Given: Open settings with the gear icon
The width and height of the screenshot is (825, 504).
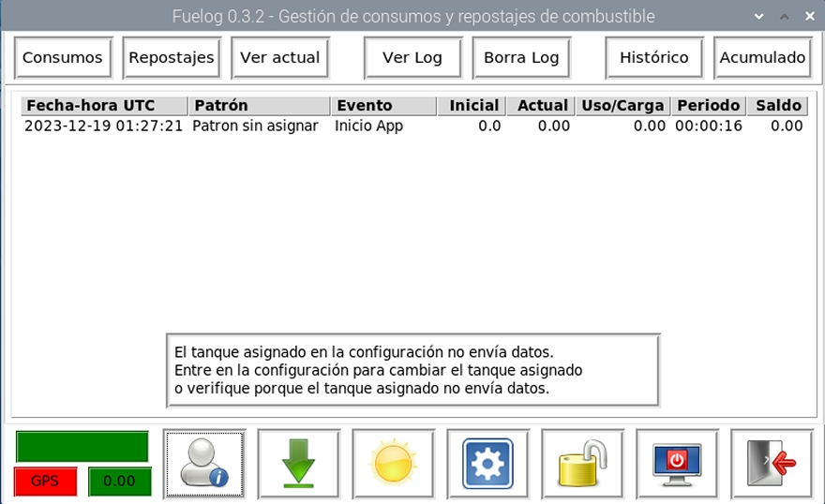Looking at the screenshot, I should [487, 463].
